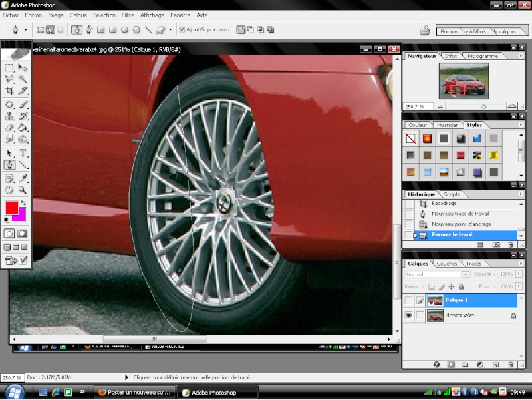This screenshot has width=532, height=400.
Task: Open the status bar info arrow
Action: click(x=126, y=377)
